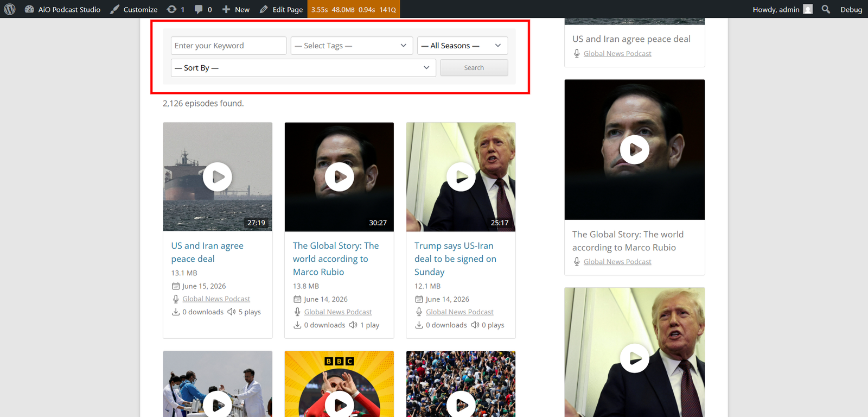Click the admin user avatar icon
Image resolution: width=868 pixels, height=417 pixels.
[x=808, y=9]
